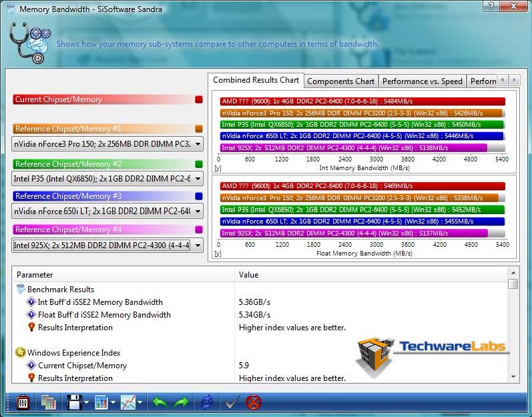
Task: Click the green forward arrow
Action: tap(181, 402)
